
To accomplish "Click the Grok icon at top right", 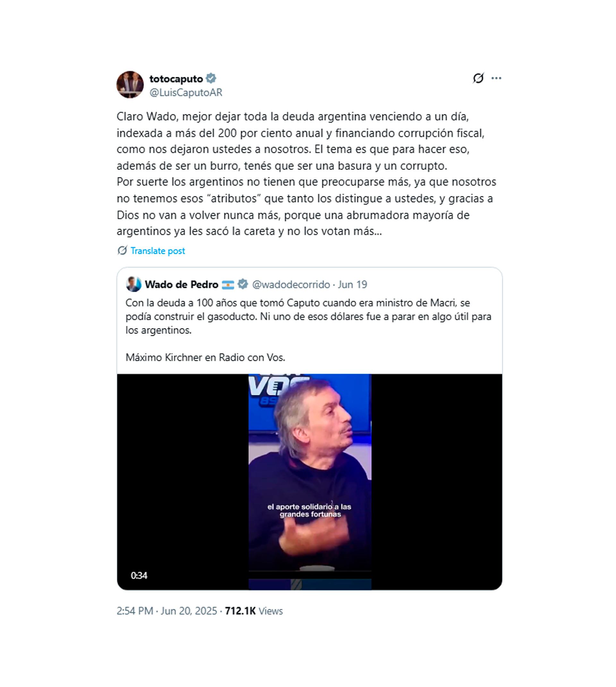I will 478,78.
